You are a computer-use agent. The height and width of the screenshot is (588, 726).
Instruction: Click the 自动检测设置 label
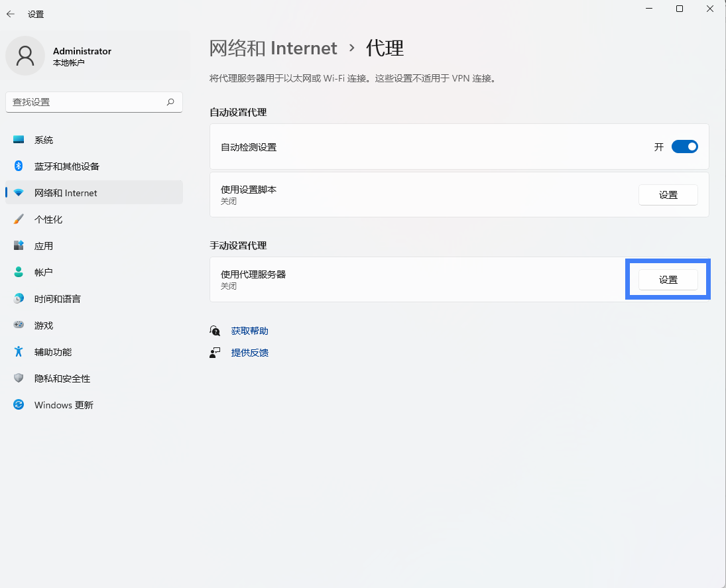(x=249, y=147)
